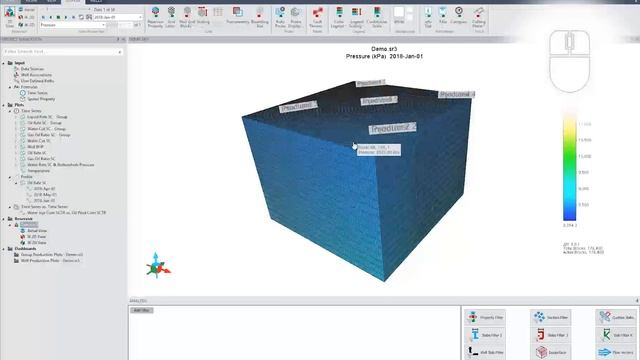
Task: Jump to the last time step
Action: tap(73, 17)
